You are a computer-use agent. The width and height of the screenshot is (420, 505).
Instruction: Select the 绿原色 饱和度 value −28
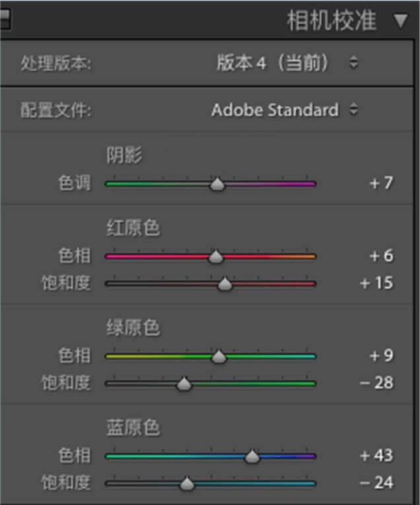(376, 383)
